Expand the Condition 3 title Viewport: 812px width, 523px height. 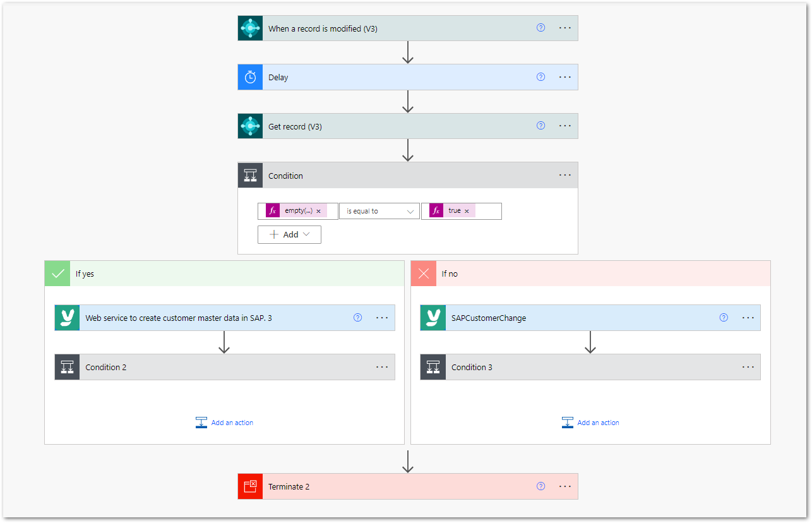(472, 367)
